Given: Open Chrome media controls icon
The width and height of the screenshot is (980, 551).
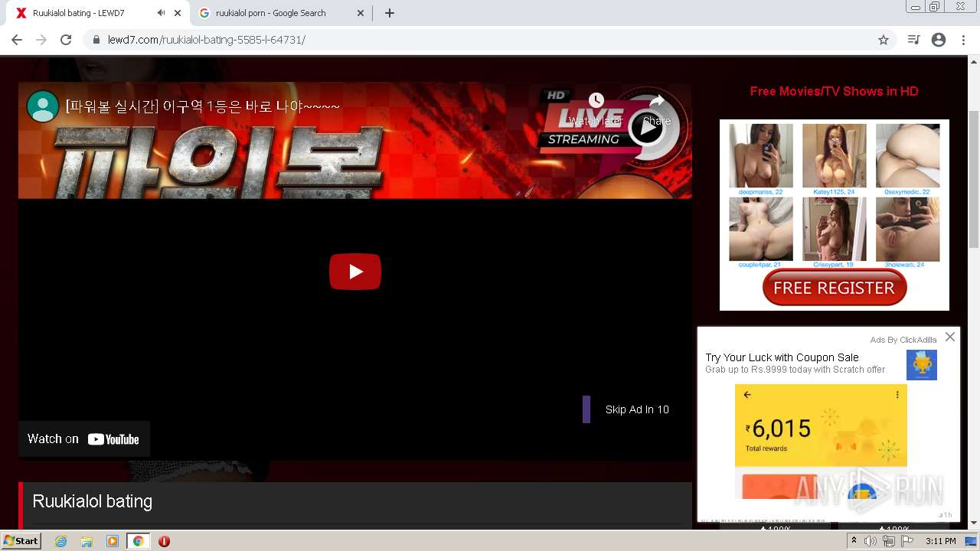Looking at the screenshot, I should click(913, 40).
